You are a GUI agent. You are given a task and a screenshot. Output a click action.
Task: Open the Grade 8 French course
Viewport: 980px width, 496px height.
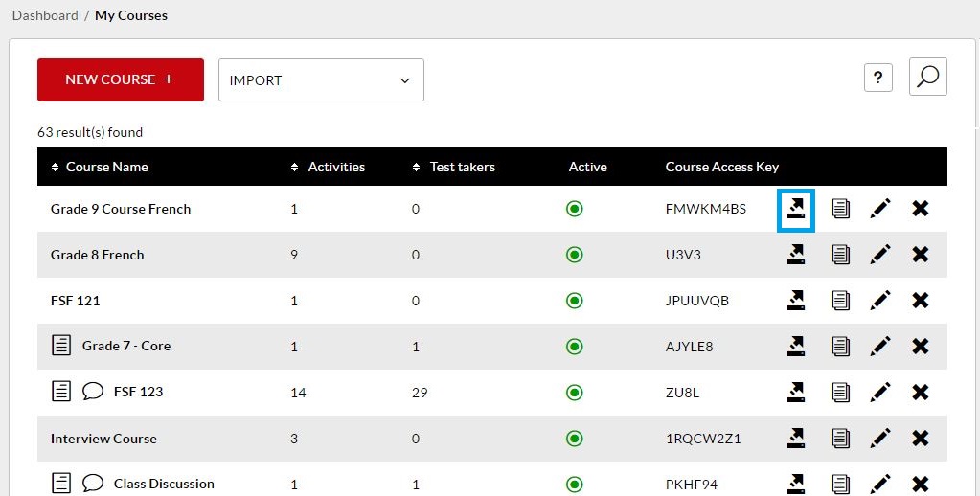tap(98, 255)
